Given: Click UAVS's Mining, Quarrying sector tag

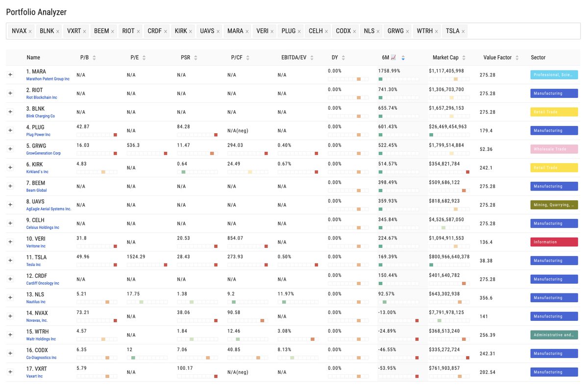Looking at the screenshot, I should [x=554, y=205].
